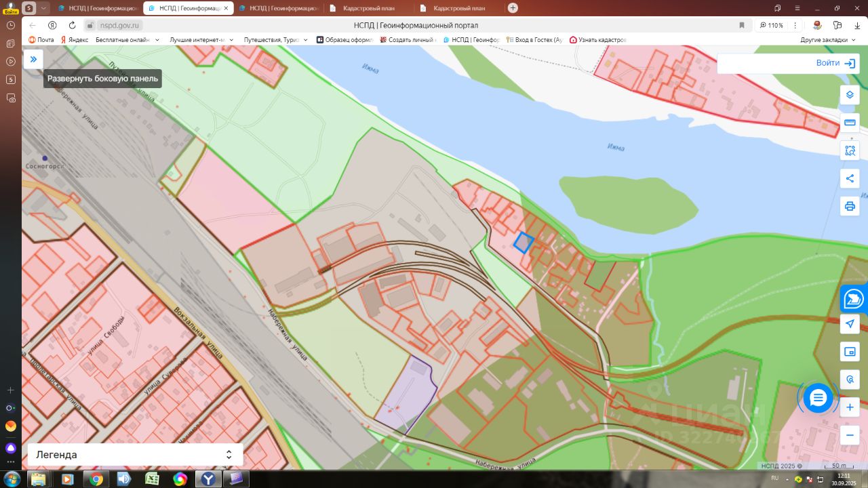This screenshot has width=868, height=488.
Task: Open File Explorer from the taskbar
Action: (39, 479)
